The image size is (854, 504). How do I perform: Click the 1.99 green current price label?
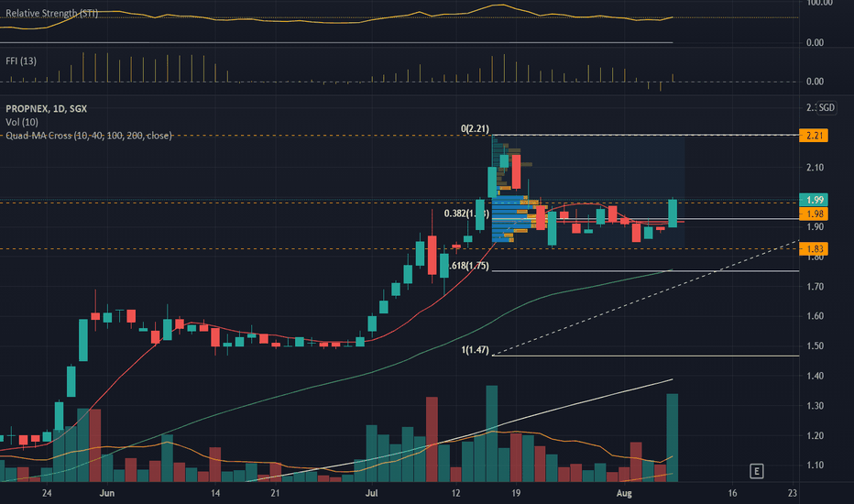coord(814,200)
